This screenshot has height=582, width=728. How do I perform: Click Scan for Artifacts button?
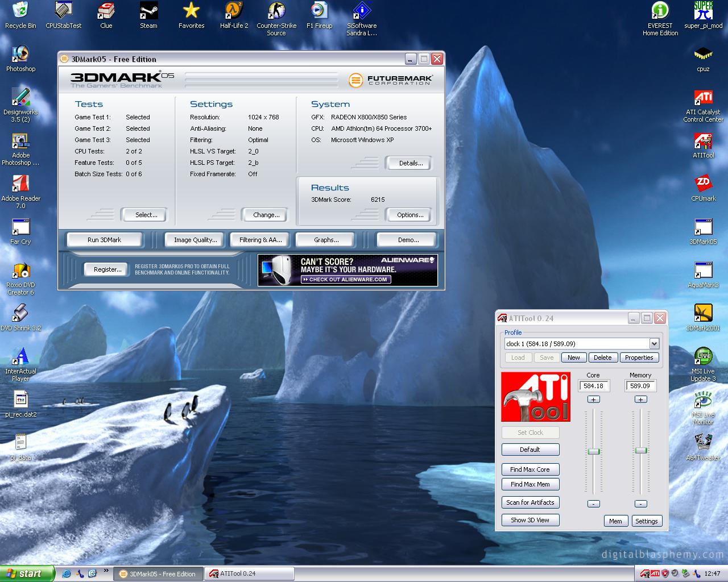530,502
